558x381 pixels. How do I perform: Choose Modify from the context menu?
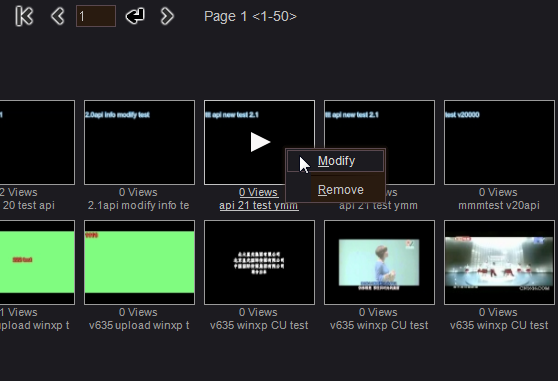pyautogui.click(x=336, y=161)
